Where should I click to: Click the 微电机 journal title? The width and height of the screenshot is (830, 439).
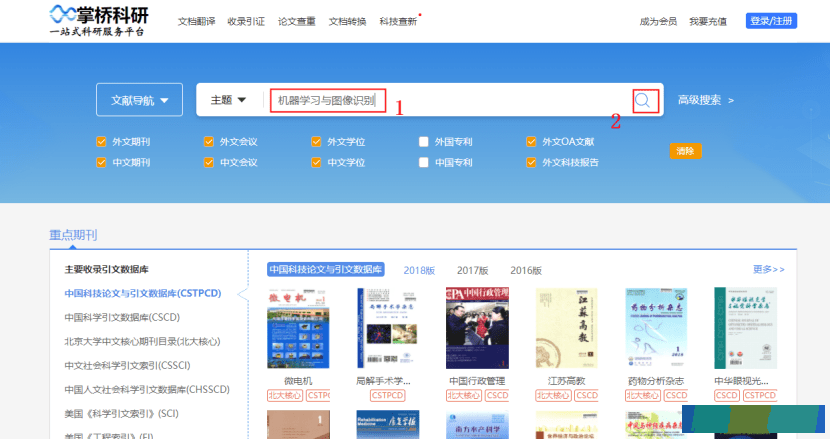(298, 381)
